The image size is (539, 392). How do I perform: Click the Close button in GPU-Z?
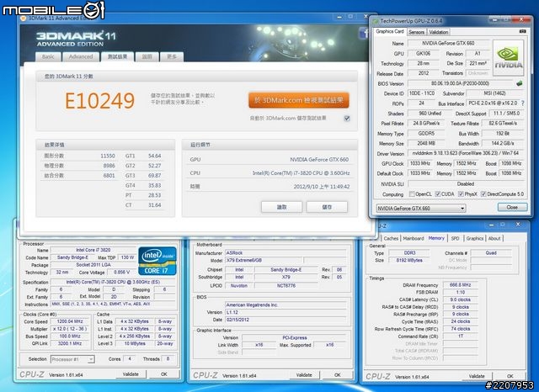(512, 207)
